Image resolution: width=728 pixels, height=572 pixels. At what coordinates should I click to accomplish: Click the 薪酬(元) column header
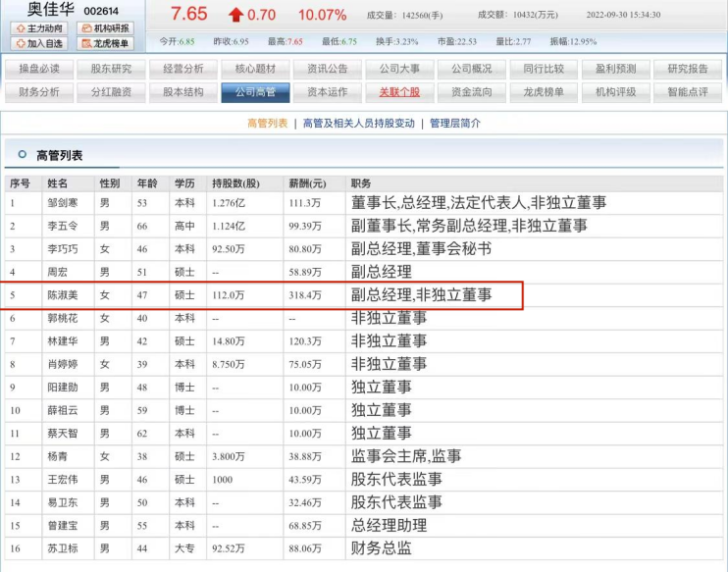click(307, 183)
